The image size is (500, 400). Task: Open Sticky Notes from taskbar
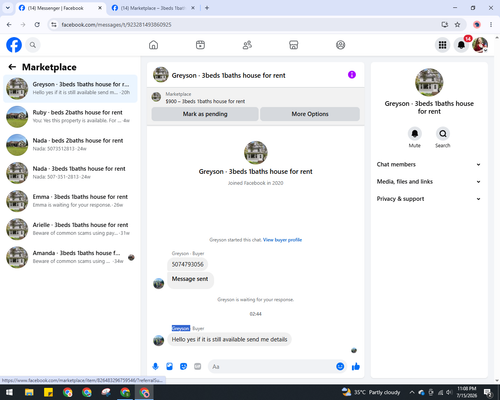pos(48,392)
